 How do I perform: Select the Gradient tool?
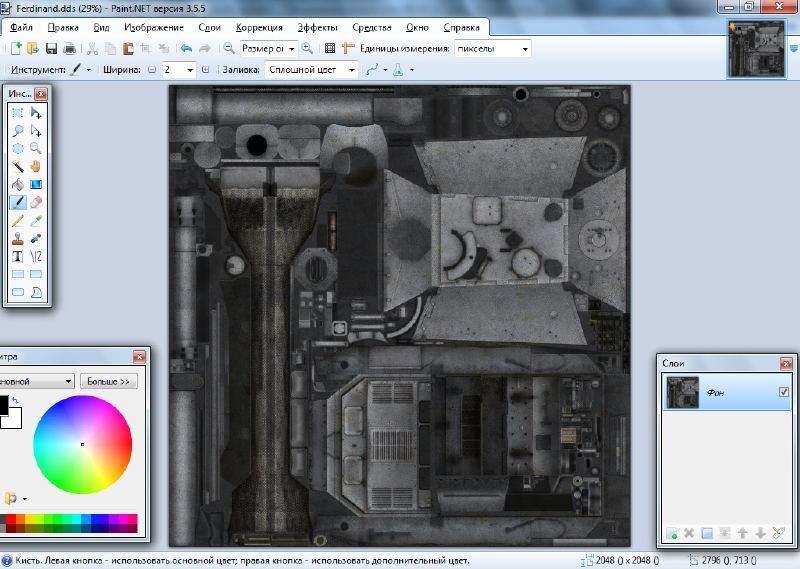click(36, 184)
